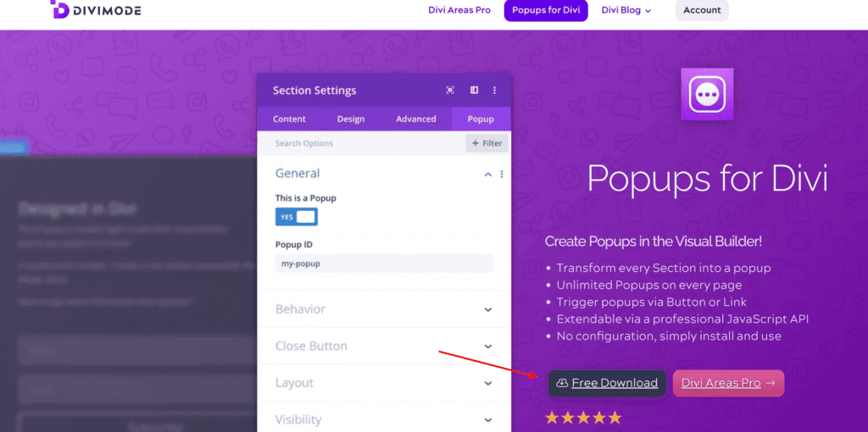Click 'Unlimited Popups on every page' text
This screenshot has height=432, width=868.
pos(649,285)
